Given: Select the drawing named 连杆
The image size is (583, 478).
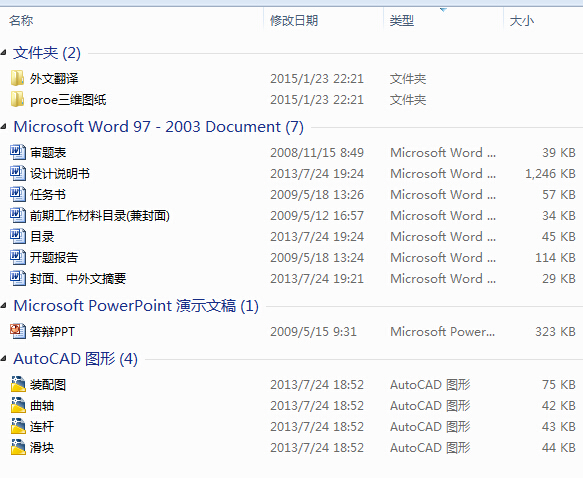Looking at the screenshot, I should click(42, 426).
